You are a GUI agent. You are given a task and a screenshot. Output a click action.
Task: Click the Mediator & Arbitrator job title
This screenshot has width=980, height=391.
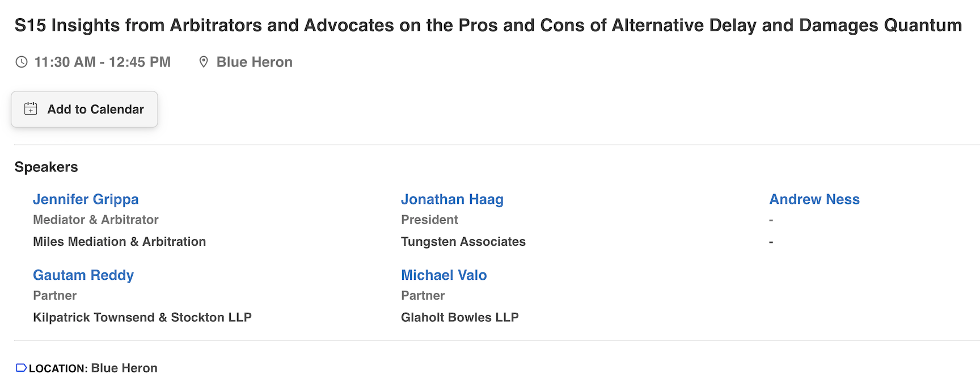coord(95,220)
